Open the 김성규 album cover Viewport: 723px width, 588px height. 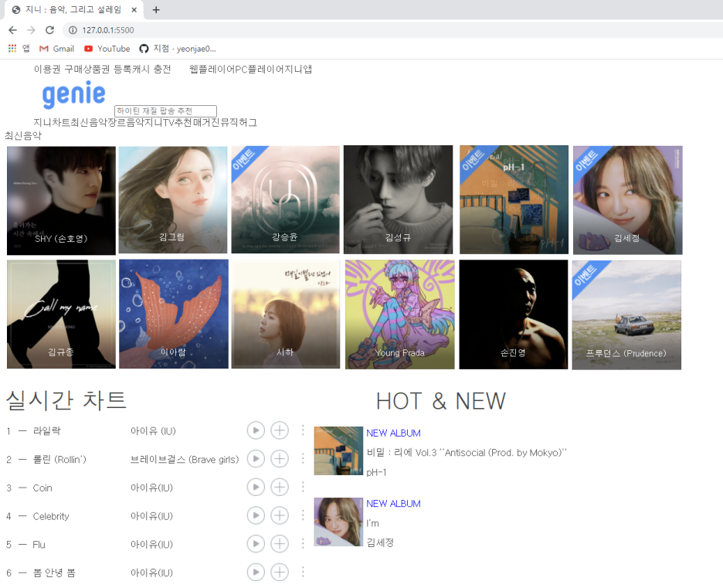pos(398,199)
